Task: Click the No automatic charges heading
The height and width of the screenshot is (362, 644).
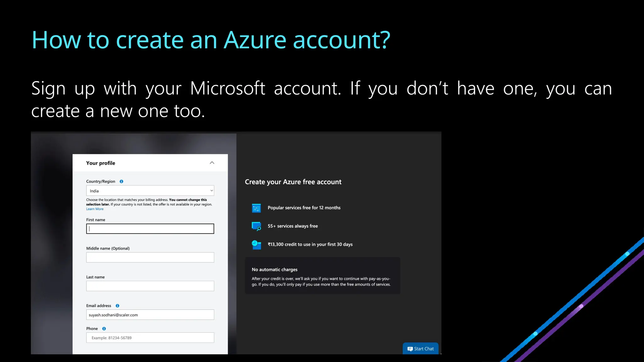Action: click(x=275, y=270)
